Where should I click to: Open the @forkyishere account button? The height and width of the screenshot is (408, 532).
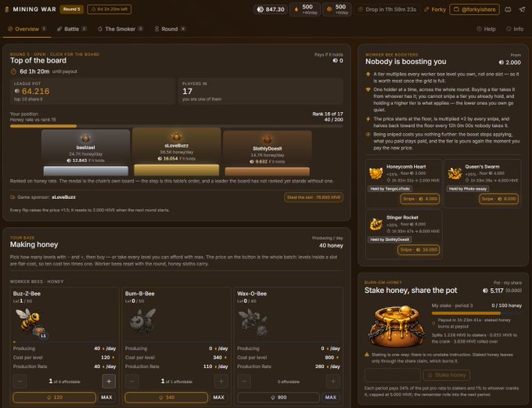474,9
